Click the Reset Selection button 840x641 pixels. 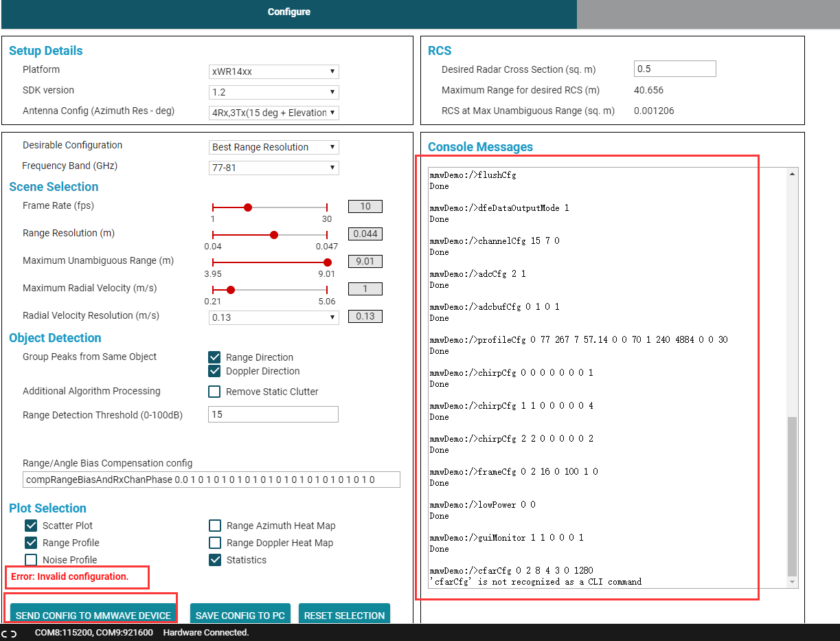(x=344, y=615)
